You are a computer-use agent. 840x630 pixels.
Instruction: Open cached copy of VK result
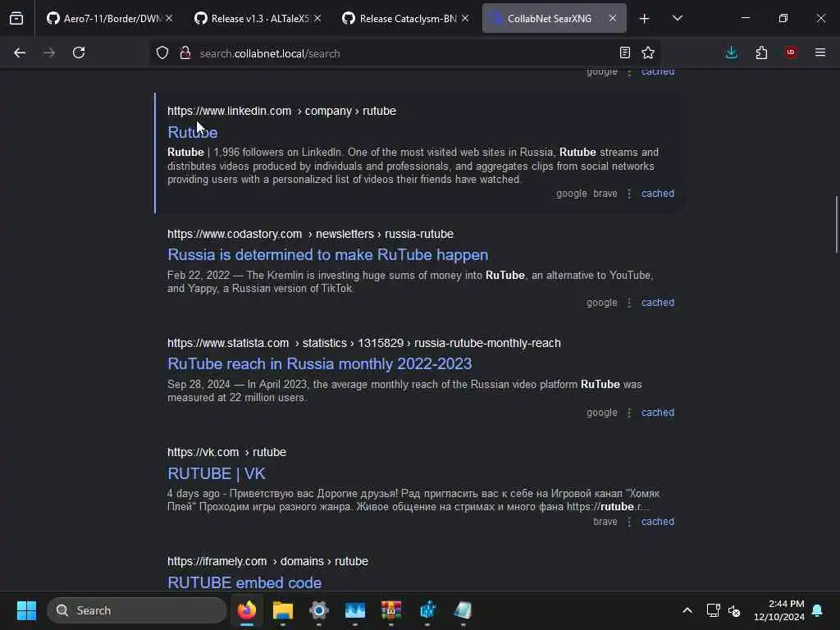click(658, 522)
